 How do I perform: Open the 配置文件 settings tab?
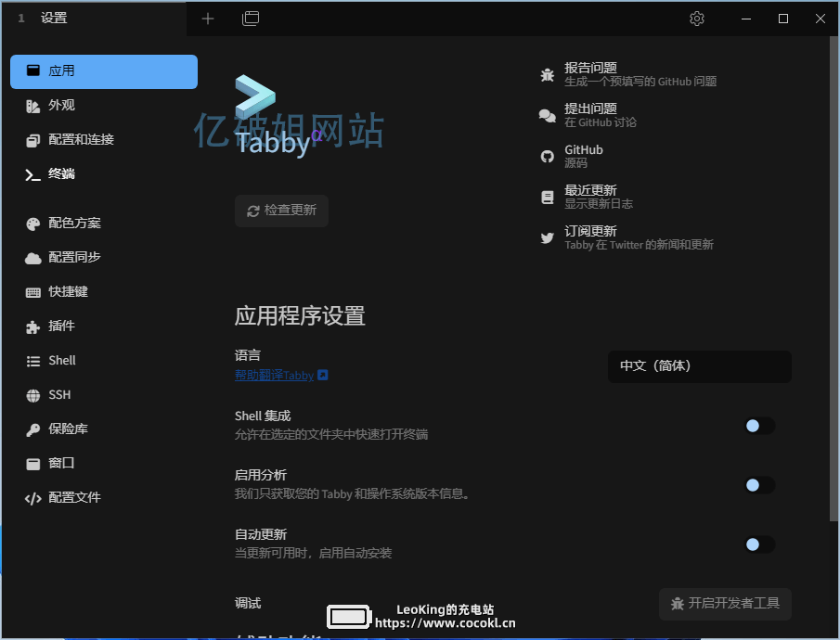[104, 497]
